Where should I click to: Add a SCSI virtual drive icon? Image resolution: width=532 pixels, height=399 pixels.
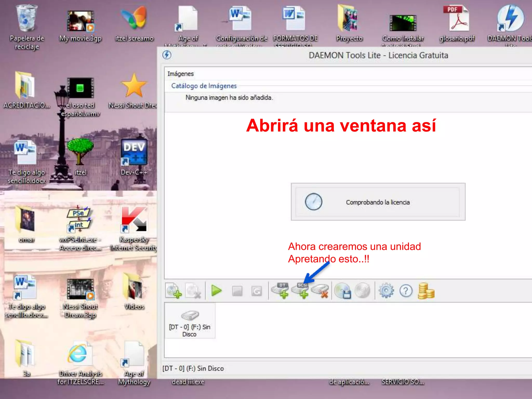pos(300,291)
